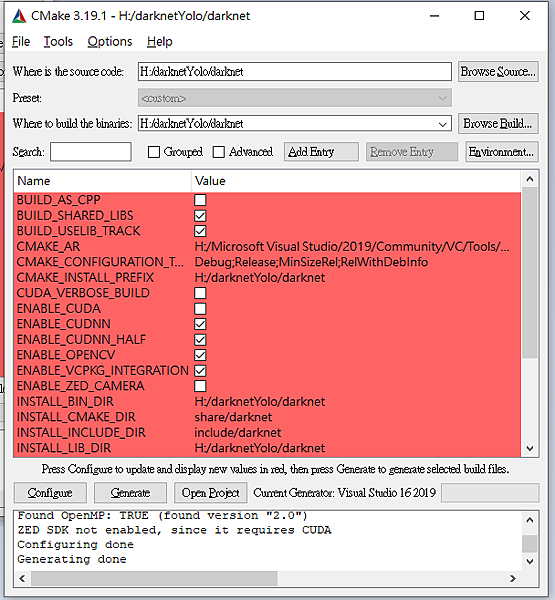Click the "Generating done" log line
This screenshot has width=555, height=600.
coord(72,559)
